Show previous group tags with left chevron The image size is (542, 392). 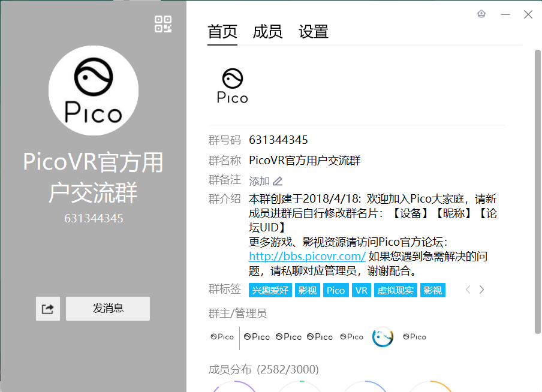pos(468,290)
